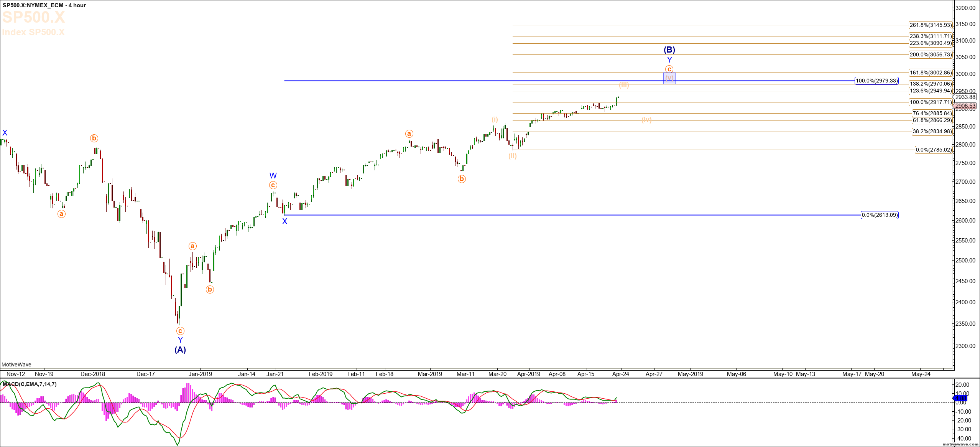Click the (A) wave label at chart bottom
This screenshot has height=447, width=980.
click(x=180, y=350)
